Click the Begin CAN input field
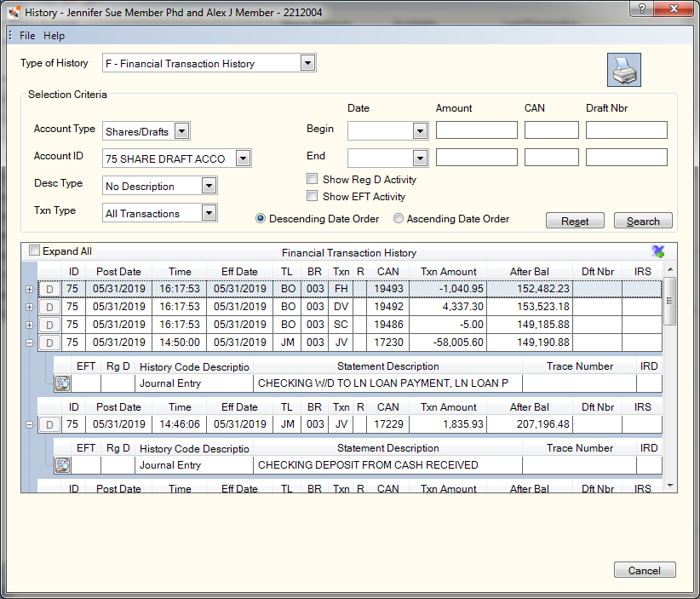The width and height of the screenshot is (700, 599). pos(552,130)
